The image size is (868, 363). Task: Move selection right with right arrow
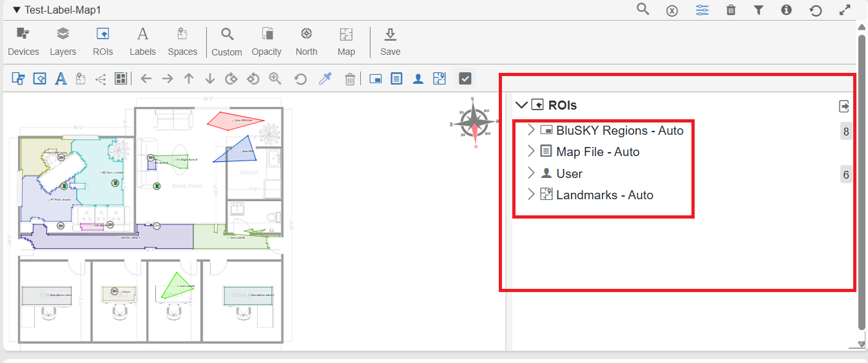[x=168, y=79]
